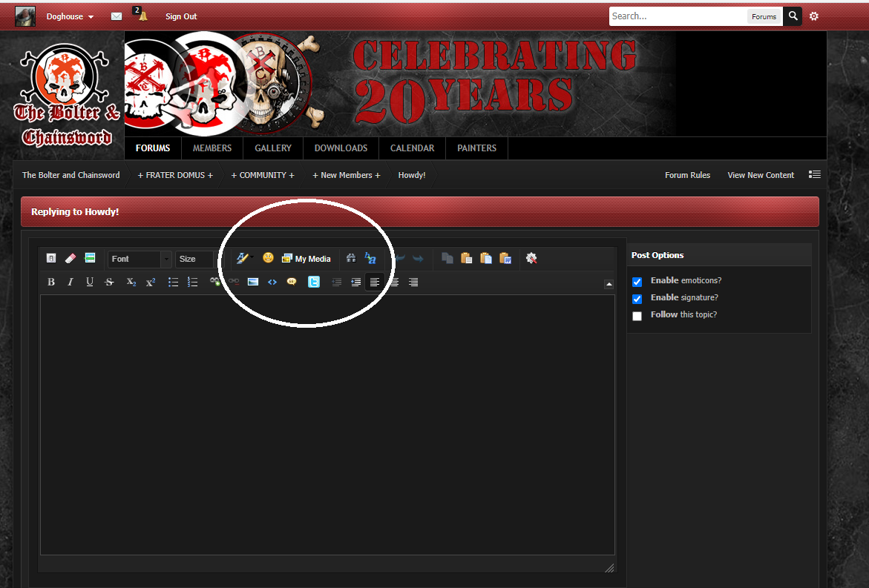Toggle bold text formatting
Image resolution: width=869 pixels, height=588 pixels.
coord(51,282)
